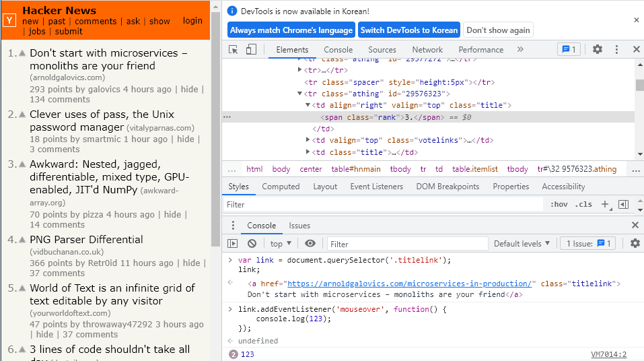Image resolution: width=644 pixels, height=361 pixels.
Task: Upvote the Clever uses of pass story
Action: 22,114
